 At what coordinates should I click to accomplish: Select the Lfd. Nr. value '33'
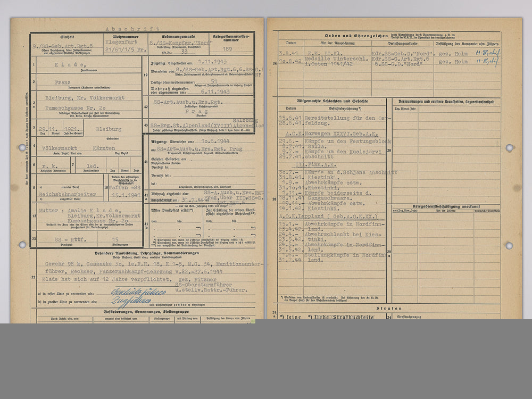coord(184,52)
